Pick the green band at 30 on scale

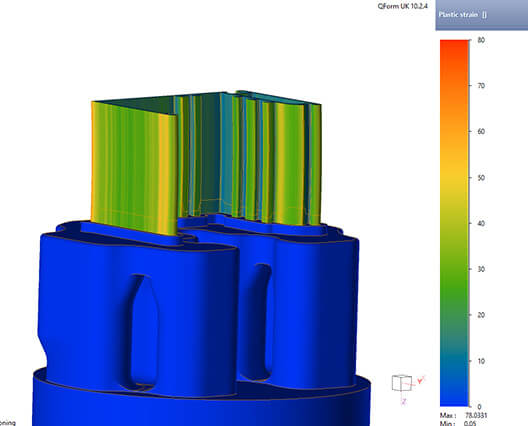tap(454, 269)
